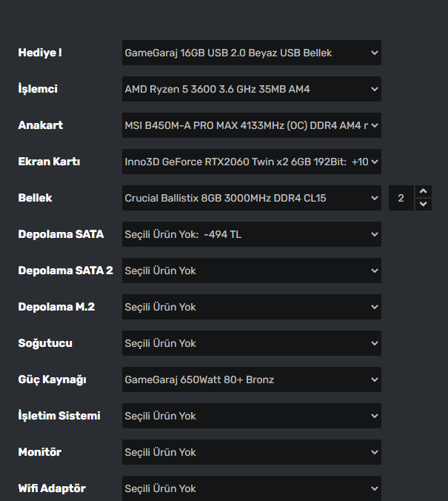Viewport: 448px width, 501px height.
Task: Open the Hediye gift dropdown
Action: tap(251, 53)
